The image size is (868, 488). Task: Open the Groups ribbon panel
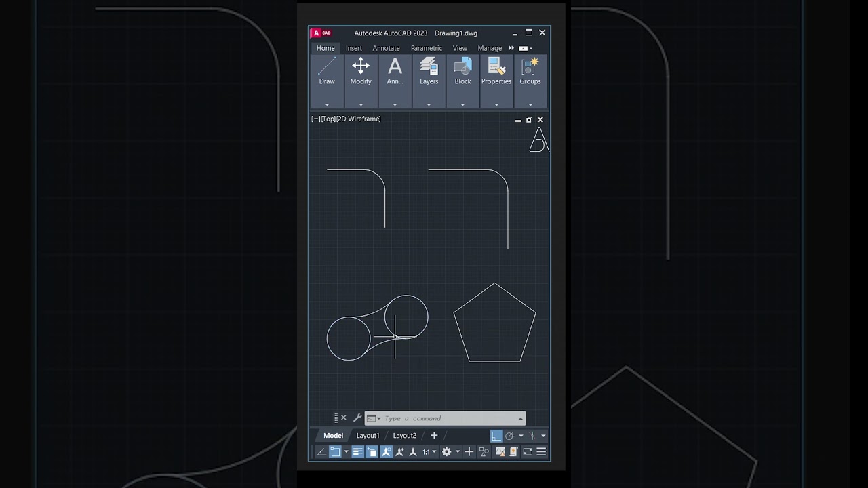(530, 81)
